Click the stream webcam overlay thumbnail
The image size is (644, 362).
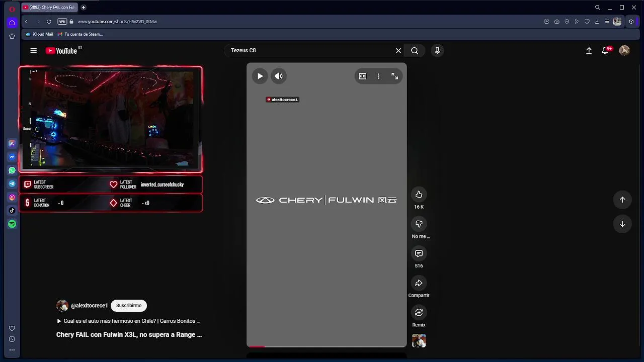[111, 120]
